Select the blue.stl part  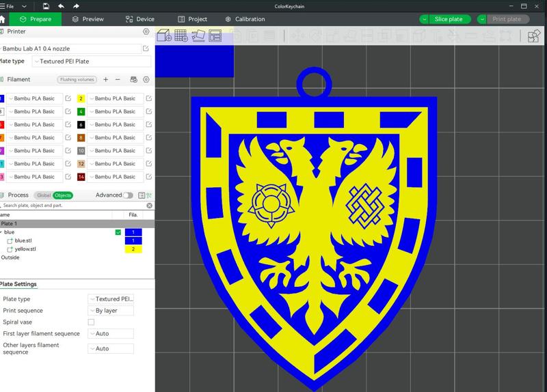pyautogui.click(x=23, y=240)
